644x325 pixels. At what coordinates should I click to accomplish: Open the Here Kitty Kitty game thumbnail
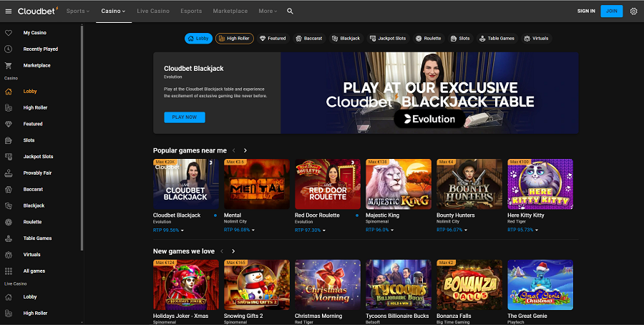pyautogui.click(x=540, y=184)
